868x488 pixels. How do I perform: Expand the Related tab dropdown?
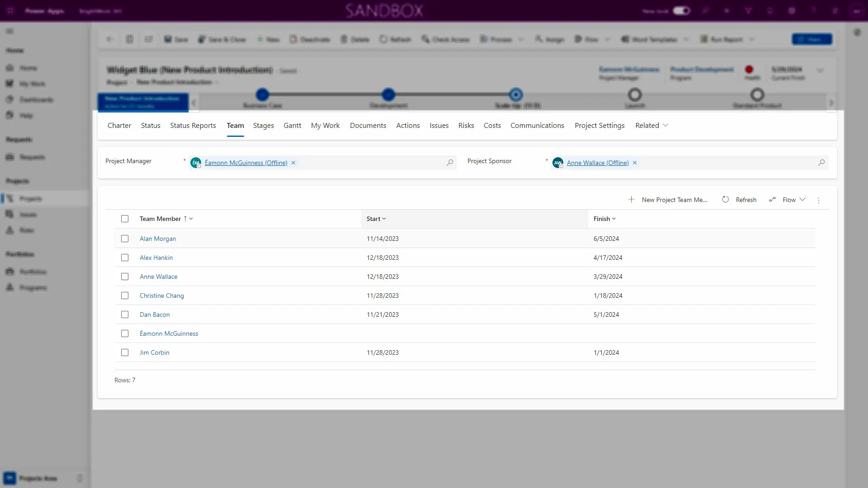pos(651,126)
